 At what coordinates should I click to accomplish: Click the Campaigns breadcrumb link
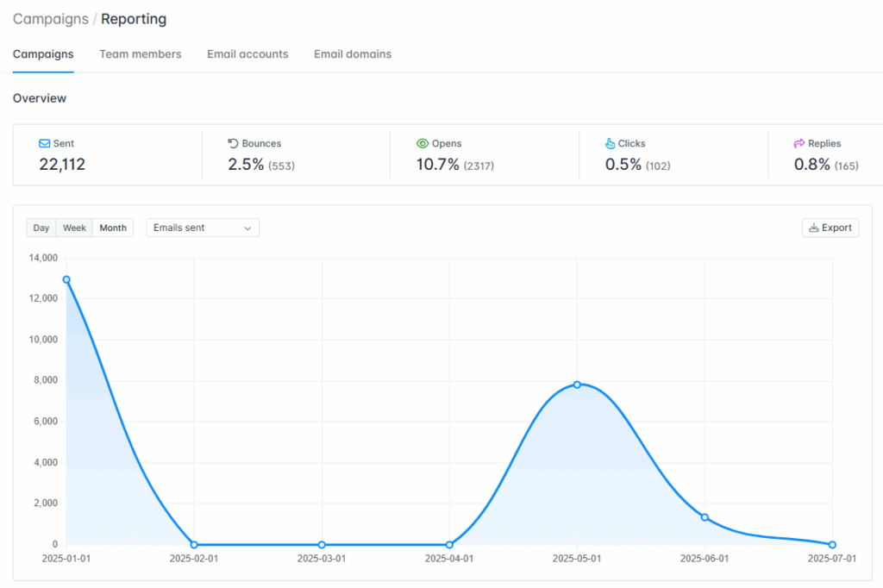tap(51, 18)
